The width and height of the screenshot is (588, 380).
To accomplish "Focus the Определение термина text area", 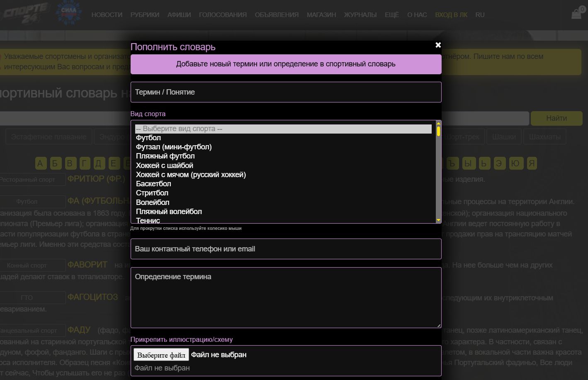I will pyautogui.click(x=286, y=298).
